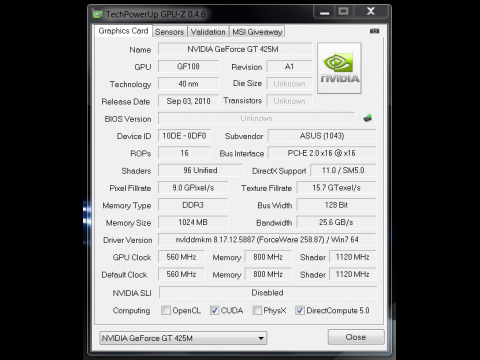Click the Memory Size field 1024 MB
The image size is (480, 360).
pos(193,222)
